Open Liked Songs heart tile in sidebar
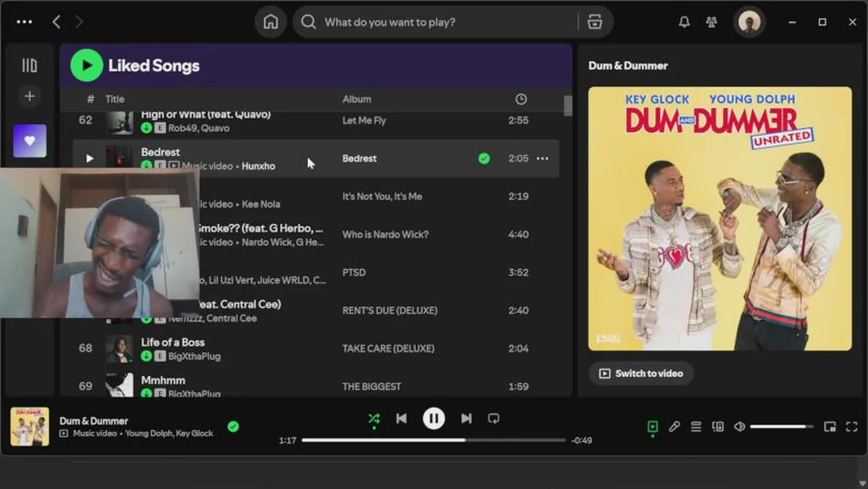This screenshot has width=868, height=489. 30,141
